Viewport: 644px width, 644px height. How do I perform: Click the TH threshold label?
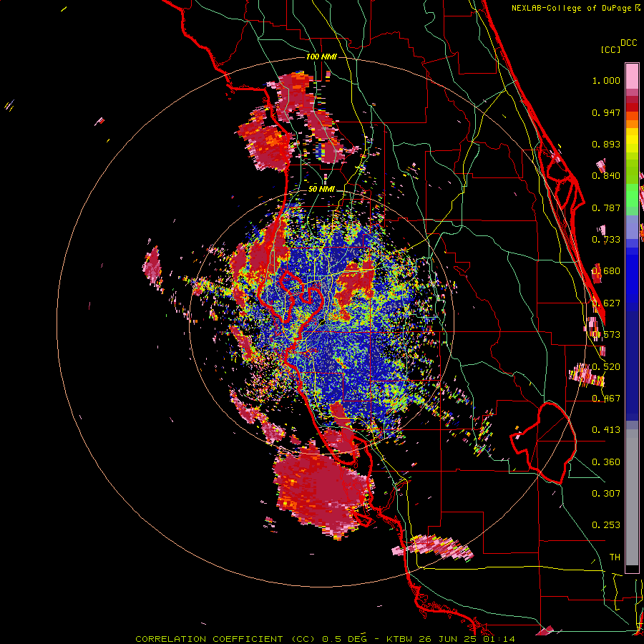(x=615, y=557)
